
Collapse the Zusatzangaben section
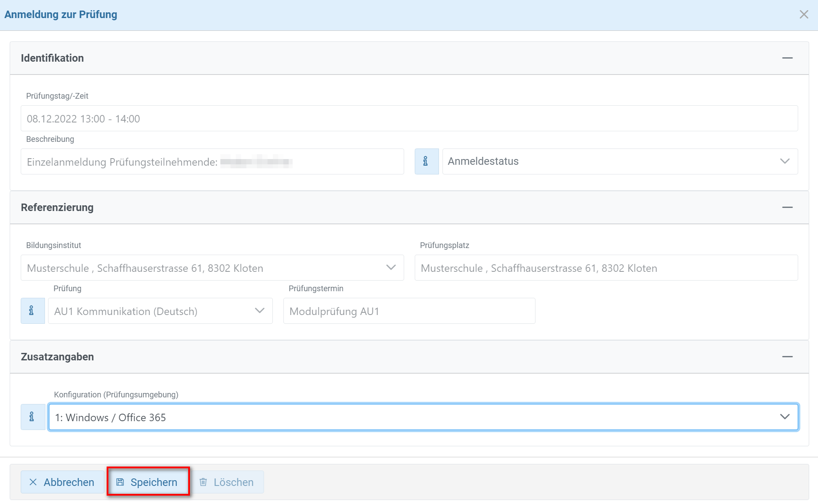click(x=788, y=357)
